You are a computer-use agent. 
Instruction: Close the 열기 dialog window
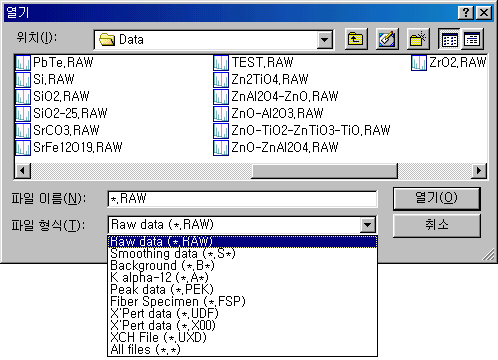click(484, 13)
